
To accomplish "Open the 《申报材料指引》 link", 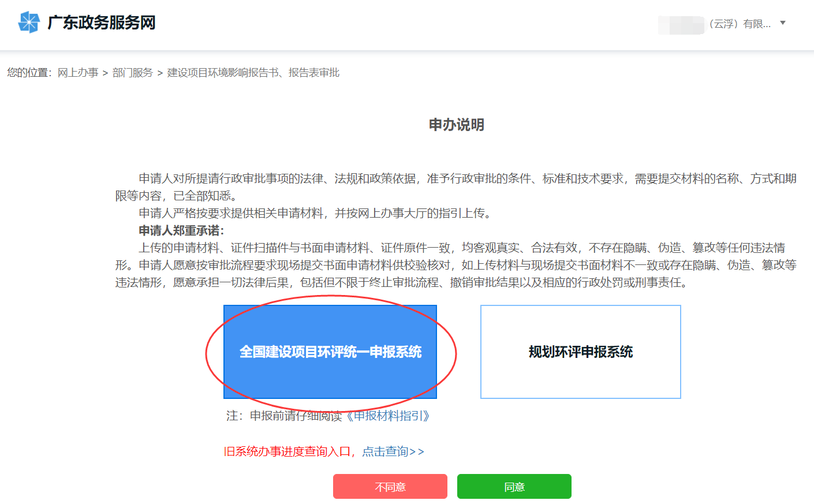I will 387,416.
